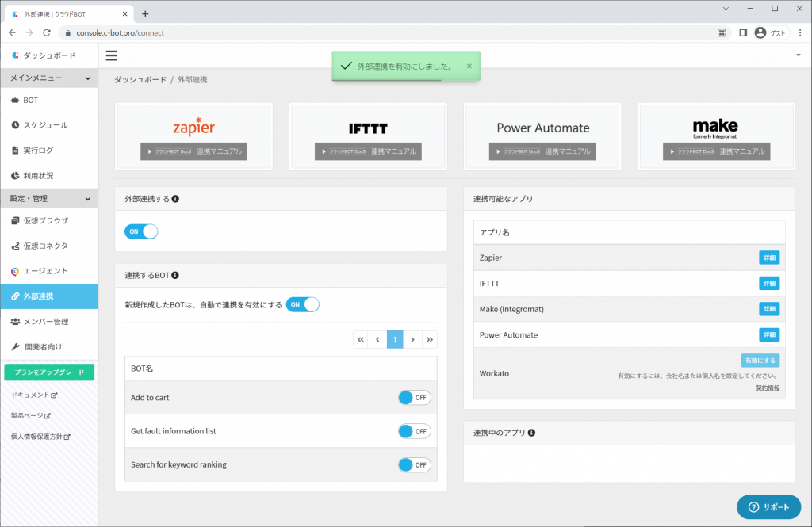Click 詳細 for IFTTT
Screen dimensions: 812x527
(x=769, y=284)
